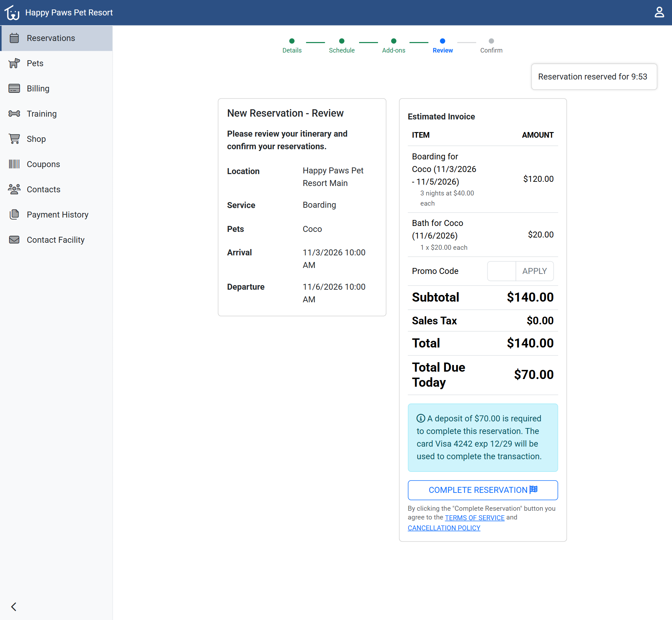This screenshot has width=672, height=620.
Task: Open the Shop menu item
Action: tap(57, 139)
